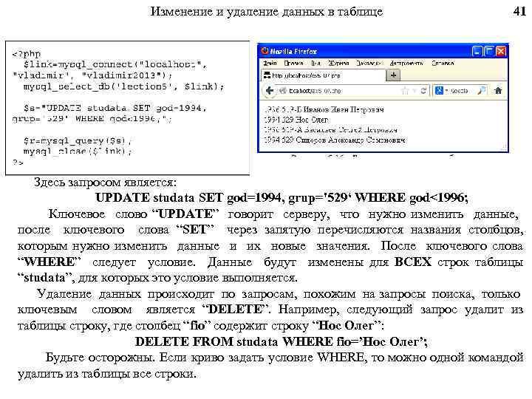Click the 'Mozilla Firefox' title text
532x399 pixels.
293,52
